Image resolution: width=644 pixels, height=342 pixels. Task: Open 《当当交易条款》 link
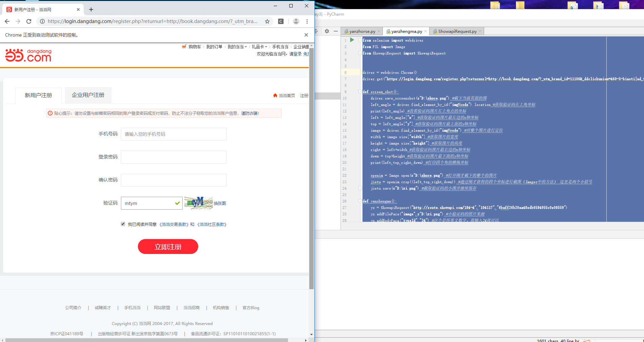[x=174, y=224]
